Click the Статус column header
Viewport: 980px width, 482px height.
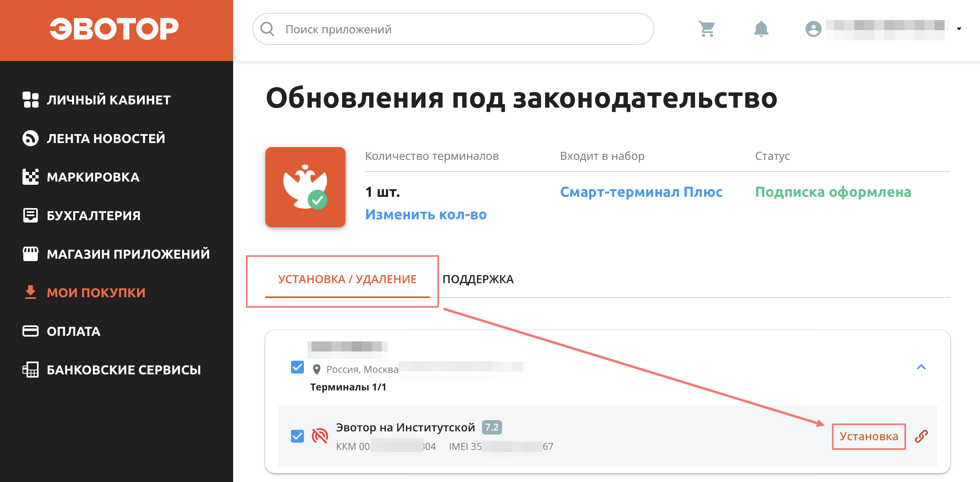(x=773, y=156)
